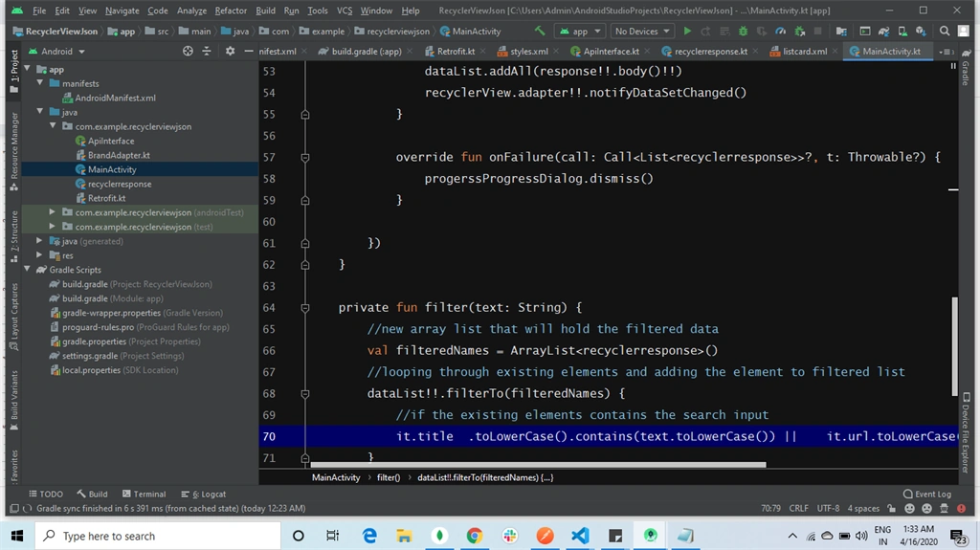Fold the filter function at line 64

click(305, 307)
